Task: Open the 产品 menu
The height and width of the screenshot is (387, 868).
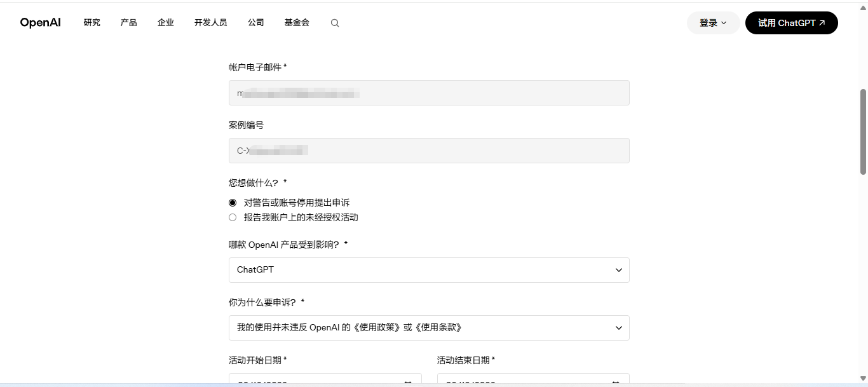Action: click(129, 23)
